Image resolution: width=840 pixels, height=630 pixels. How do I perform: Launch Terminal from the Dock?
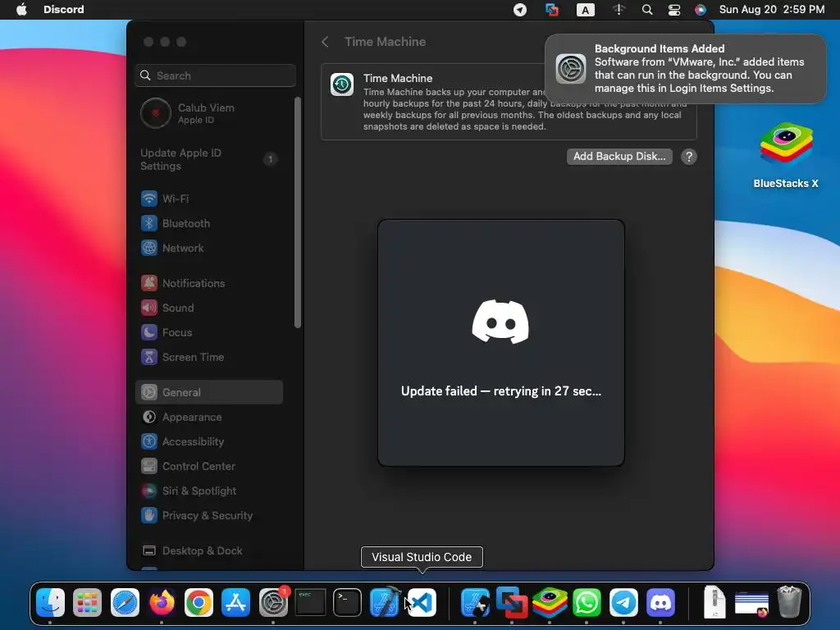coord(347,603)
